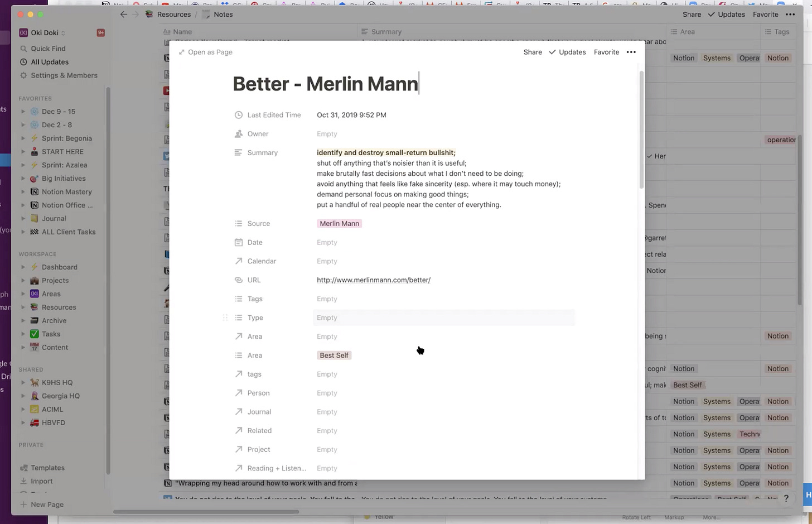Viewport: 812px width, 524px height.
Task: Expand the K9HS HQ shared page
Action: coord(23,383)
